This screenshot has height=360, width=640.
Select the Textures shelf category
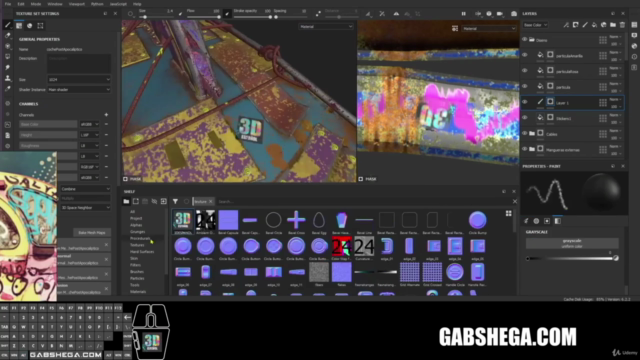coord(137,245)
